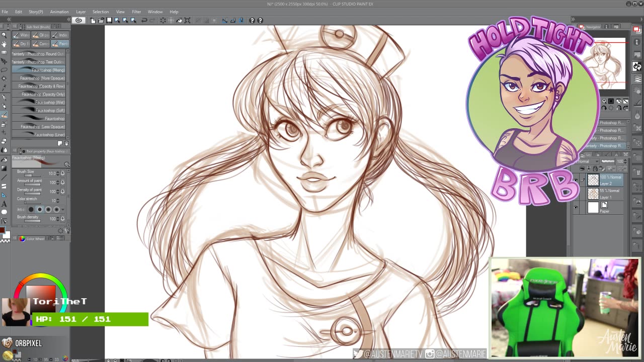Choose the India ink brush group tab
This screenshot has height=362, width=644.
pos(60,35)
